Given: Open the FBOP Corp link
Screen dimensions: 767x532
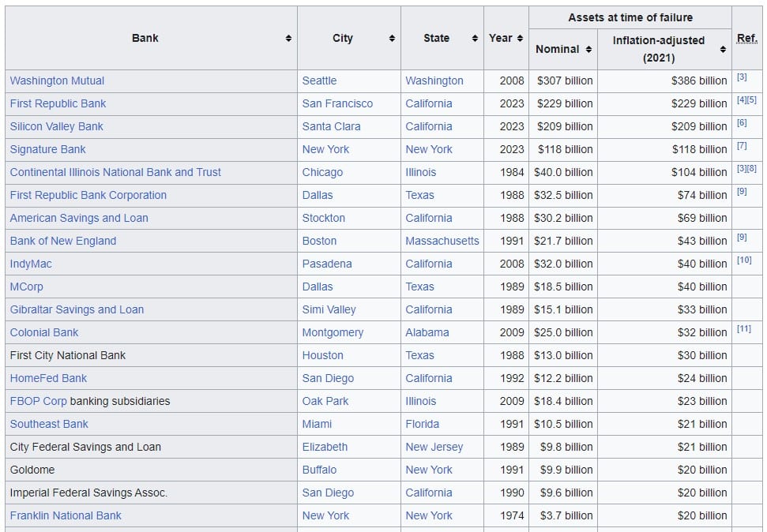Looking at the screenshot, I should (38, 402).
